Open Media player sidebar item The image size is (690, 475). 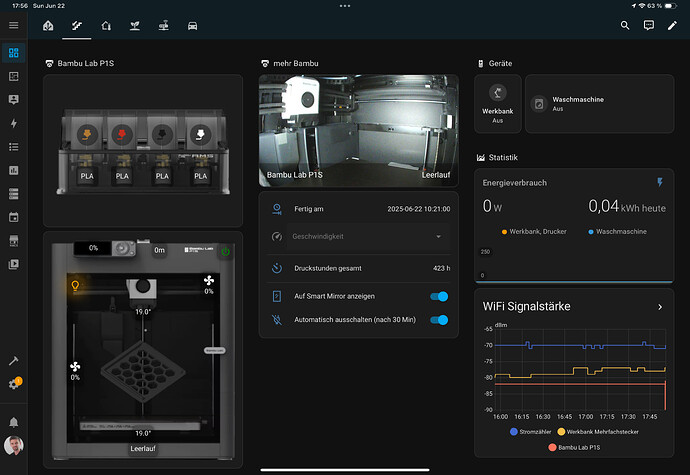pyautogui.click(x=14, y=264)
